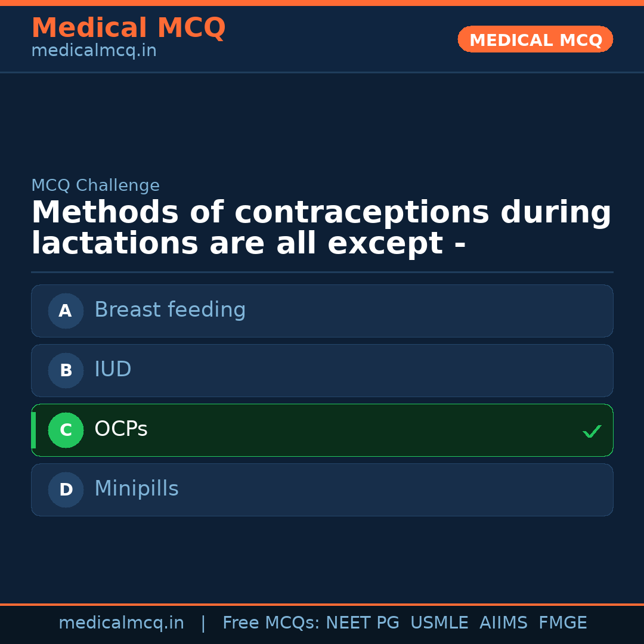Viewport: 644px width, 644px height.
Task: Click the question text about contraception methods
Action: [x=322, y=227]
